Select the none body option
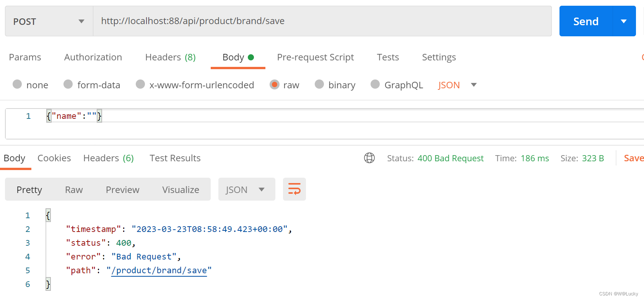This screenshot has height=300, width=644. 30,85
